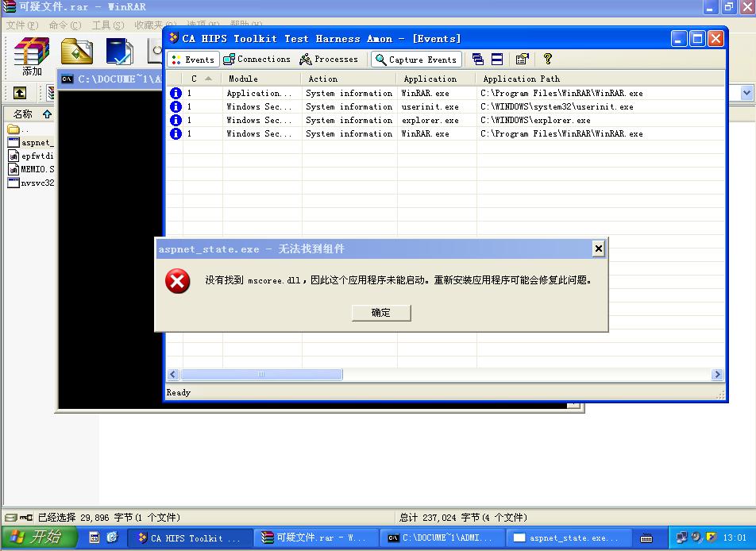
Task: Click WinRAR test archive toolbar icon
Action: pos(119,51)
